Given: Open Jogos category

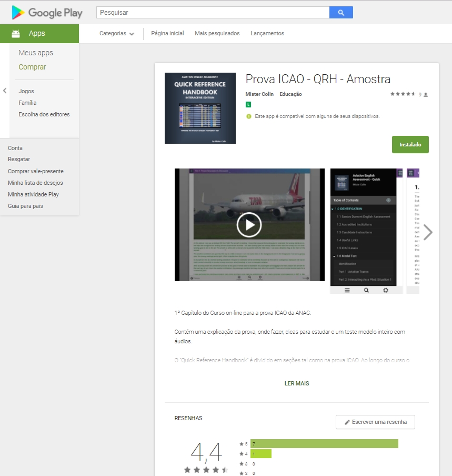Looking at the screenshot, I should (26, 91).
